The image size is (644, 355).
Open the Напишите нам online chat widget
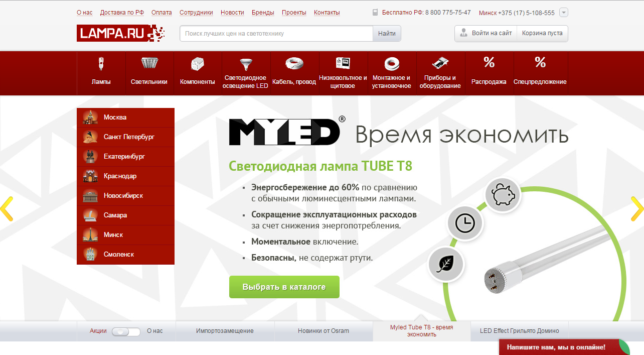click(x=564, y=347)
